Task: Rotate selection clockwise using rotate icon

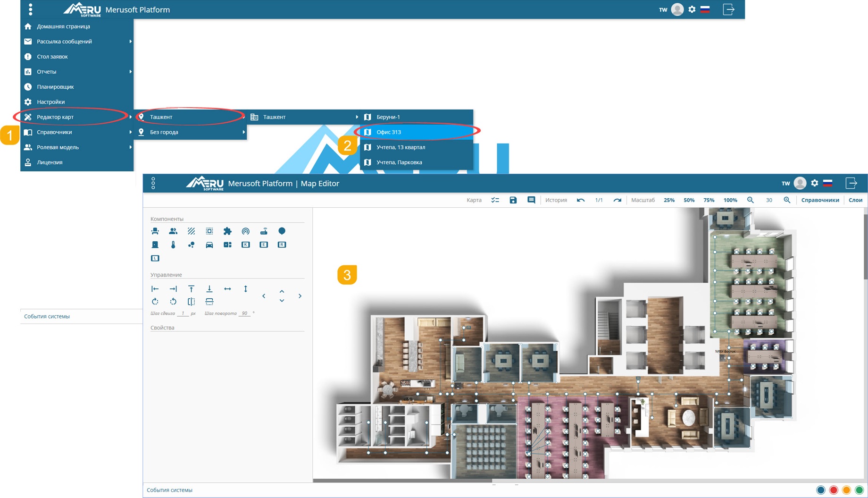Action: pos(155,302)
